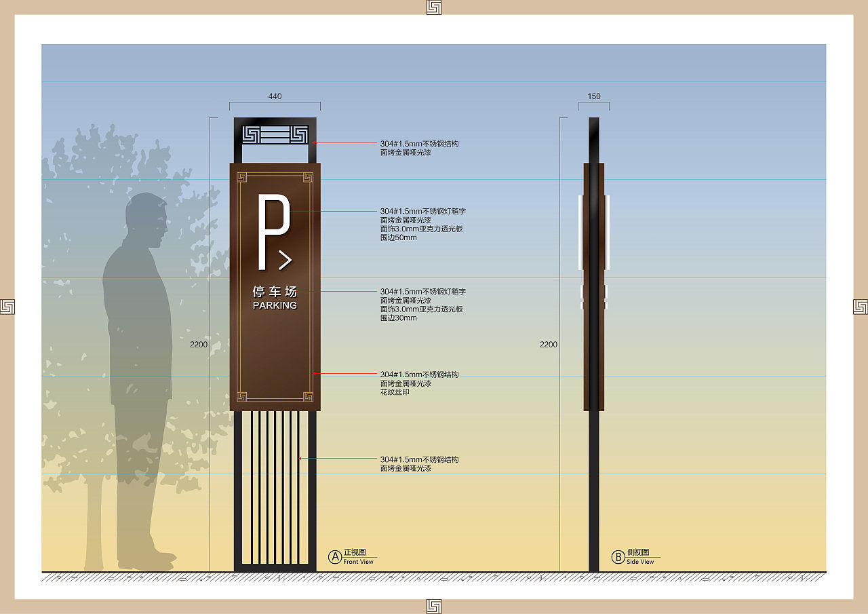868x614 pixels.
Task: Click the right border fret emblem
Action: pos(860,307)
